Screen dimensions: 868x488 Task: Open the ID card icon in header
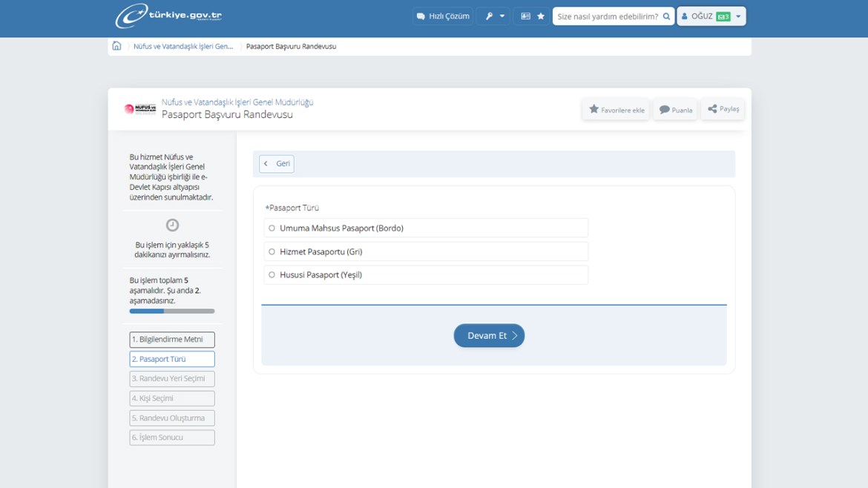click(525, 16)
